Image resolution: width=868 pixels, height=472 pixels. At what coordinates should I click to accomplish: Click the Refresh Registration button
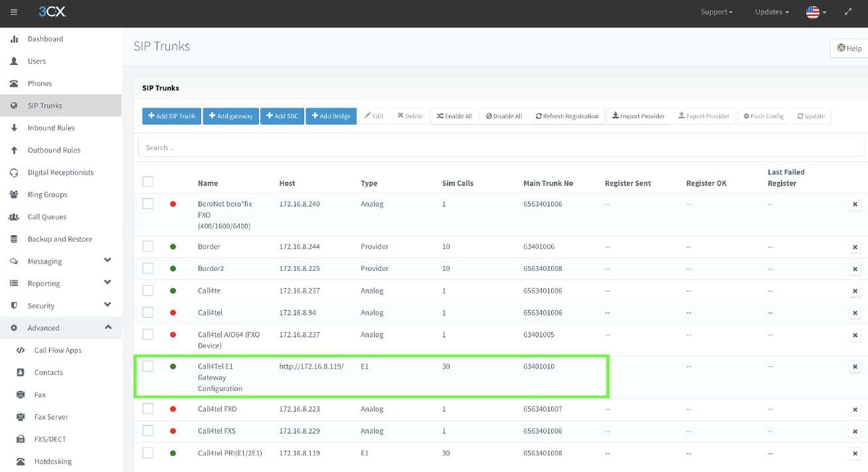click(567, 116)
